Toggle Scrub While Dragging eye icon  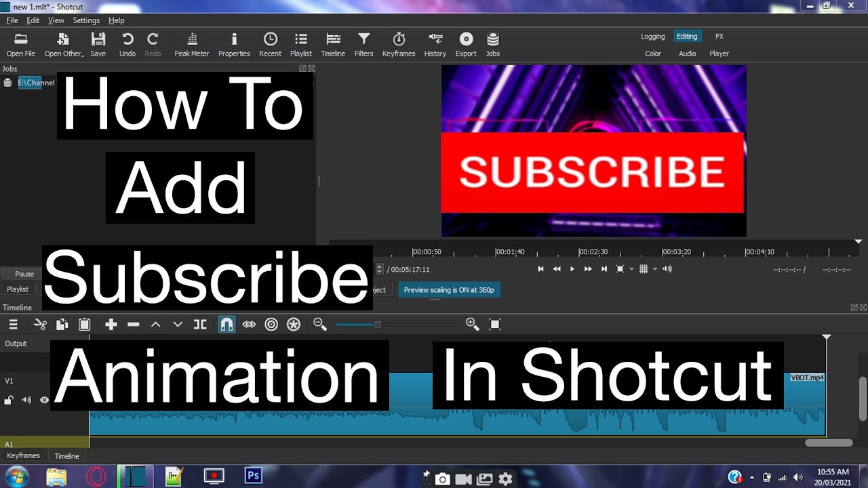[249, 325]
